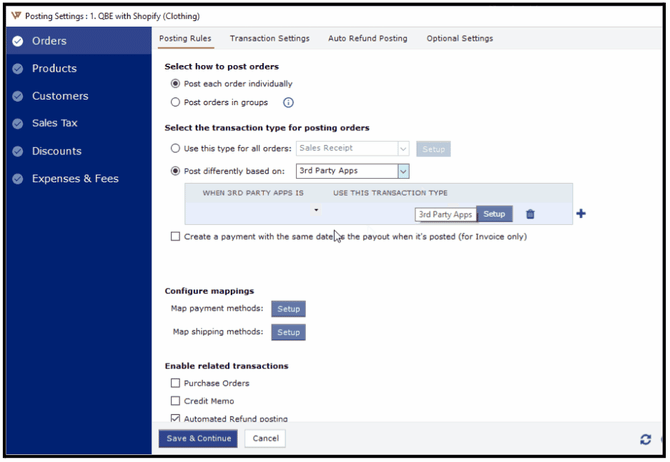This screenshot has height=462, width=670.
Task: Go to Discounts section in sidebar
Action: coord(79,151)
